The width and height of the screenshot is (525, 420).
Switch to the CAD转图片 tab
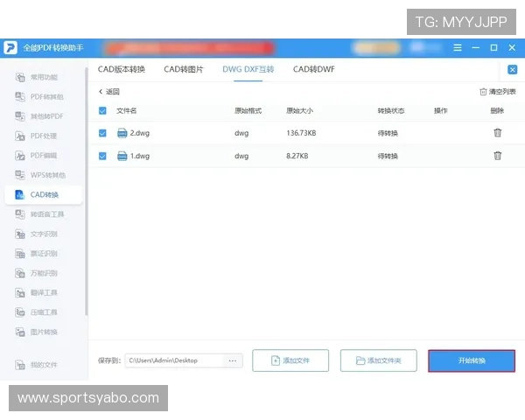(184, 69)
